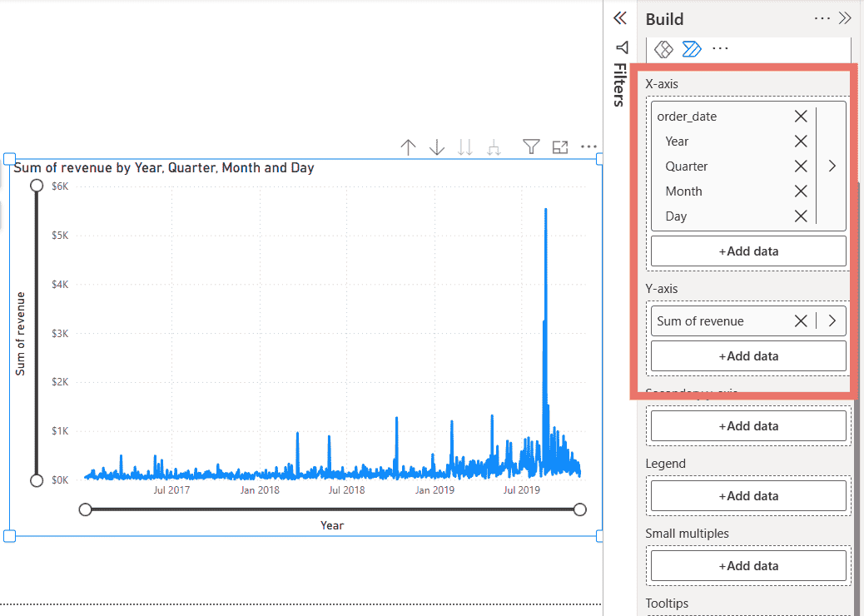Click the Tooltips section heading

click(667, 604)
